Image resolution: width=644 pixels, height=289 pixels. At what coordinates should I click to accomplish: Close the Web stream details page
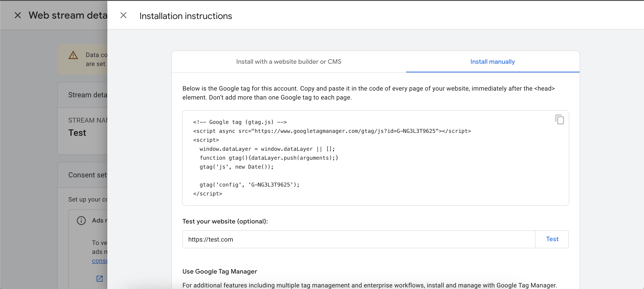(x=17, y=15)
